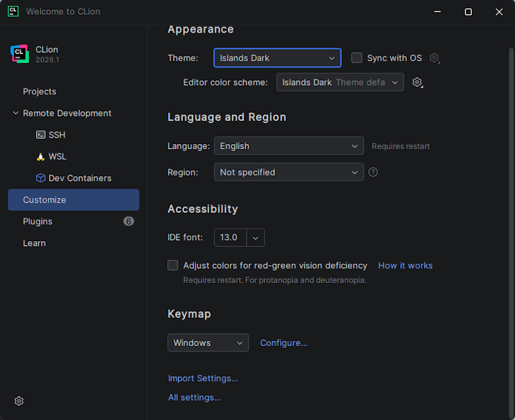Open the Theme dropdown showing Islands Dark
Screen dimensions: 515x420
pyautogui.click(x=277, y=58)
